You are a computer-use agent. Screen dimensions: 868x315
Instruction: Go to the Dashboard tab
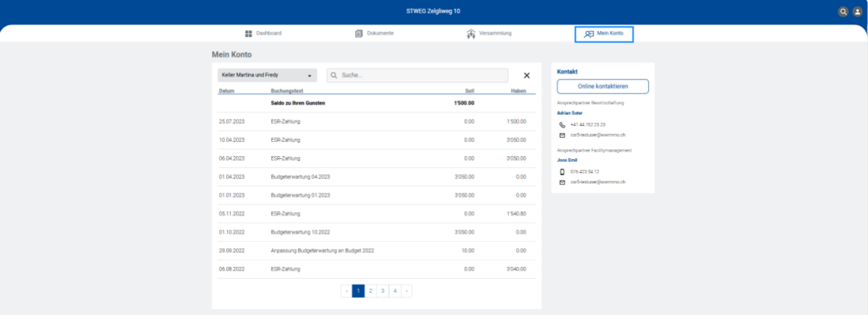point(264,34)
